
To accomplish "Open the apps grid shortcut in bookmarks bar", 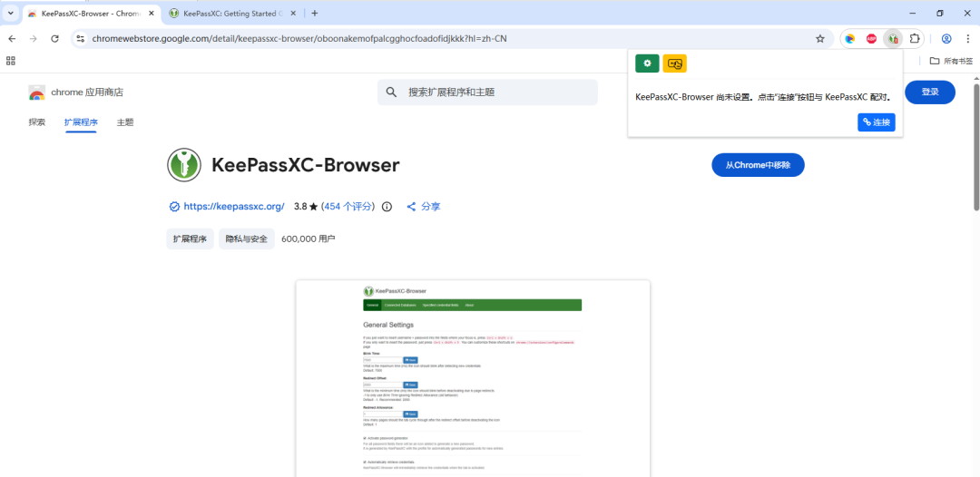I will [11, 61].
